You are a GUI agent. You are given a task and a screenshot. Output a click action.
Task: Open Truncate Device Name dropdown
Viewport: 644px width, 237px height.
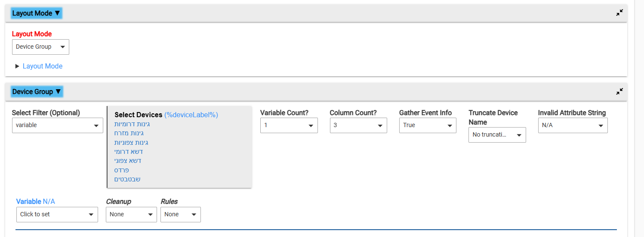(497, 134)
